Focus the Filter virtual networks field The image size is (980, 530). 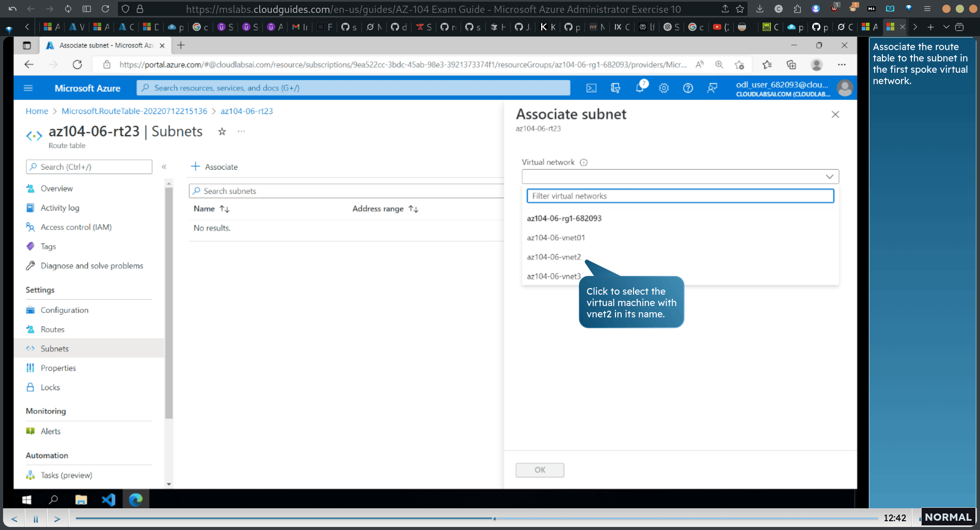pyautogui.click(x=680, y=196)
